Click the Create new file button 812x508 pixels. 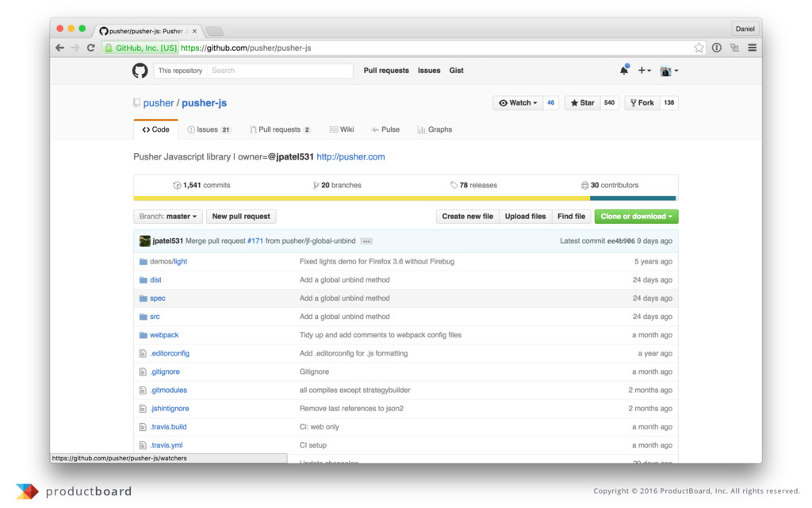point(468,217)
